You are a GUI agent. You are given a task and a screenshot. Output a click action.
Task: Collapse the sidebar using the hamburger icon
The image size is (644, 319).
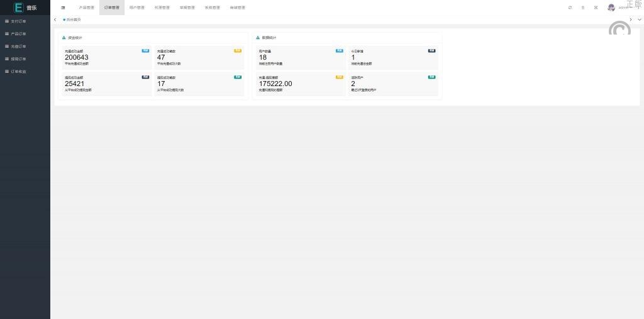(63, 8)
